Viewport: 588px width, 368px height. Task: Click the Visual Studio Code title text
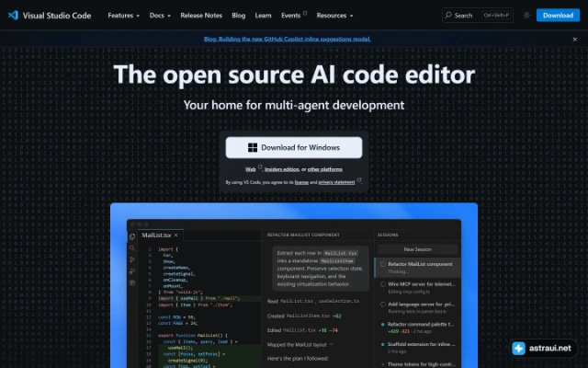pyautogui.click(x=57, y=16)
